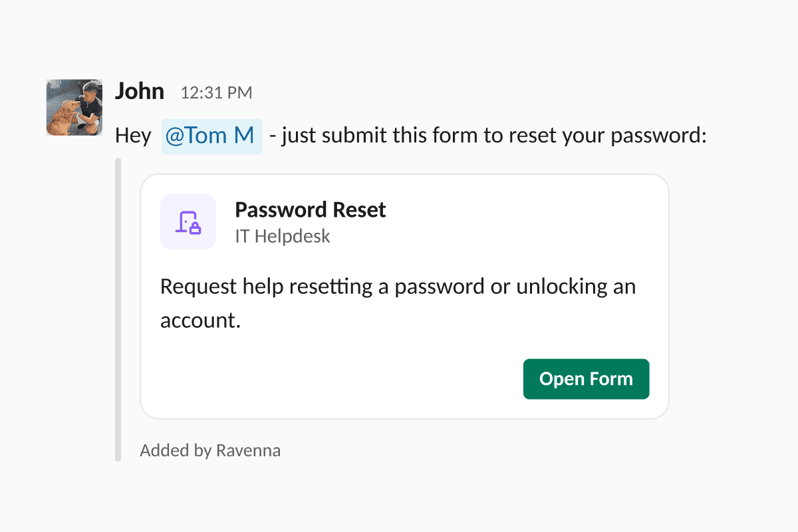
Task: Click the word 'Hey' in message
Action: [x=133, y=136]
